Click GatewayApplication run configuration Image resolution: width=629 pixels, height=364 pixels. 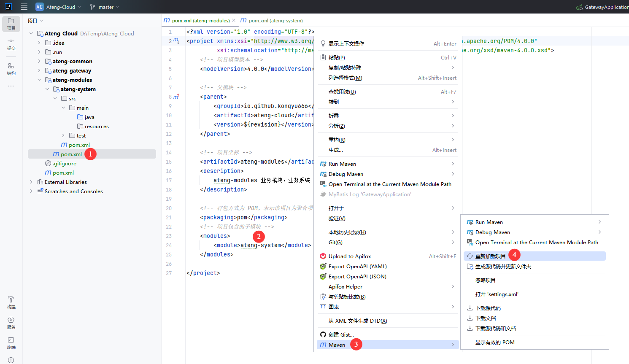(x=603, y=7)
